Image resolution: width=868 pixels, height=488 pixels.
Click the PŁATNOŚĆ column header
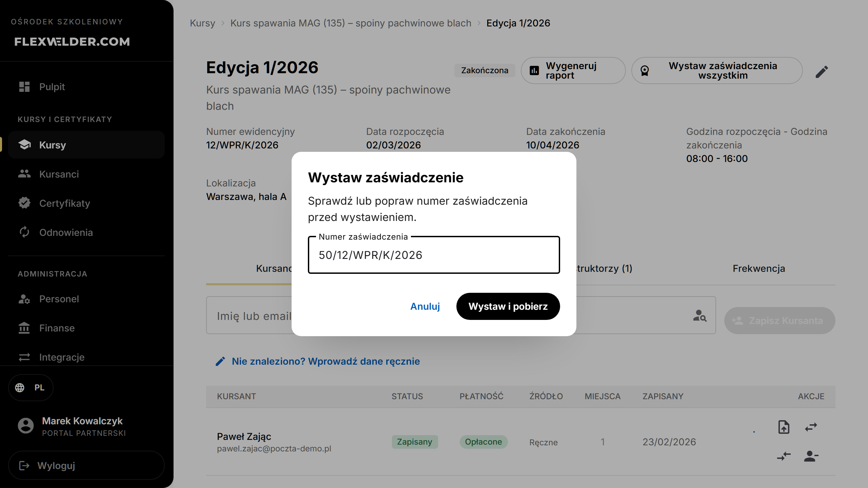click(481, 396)
